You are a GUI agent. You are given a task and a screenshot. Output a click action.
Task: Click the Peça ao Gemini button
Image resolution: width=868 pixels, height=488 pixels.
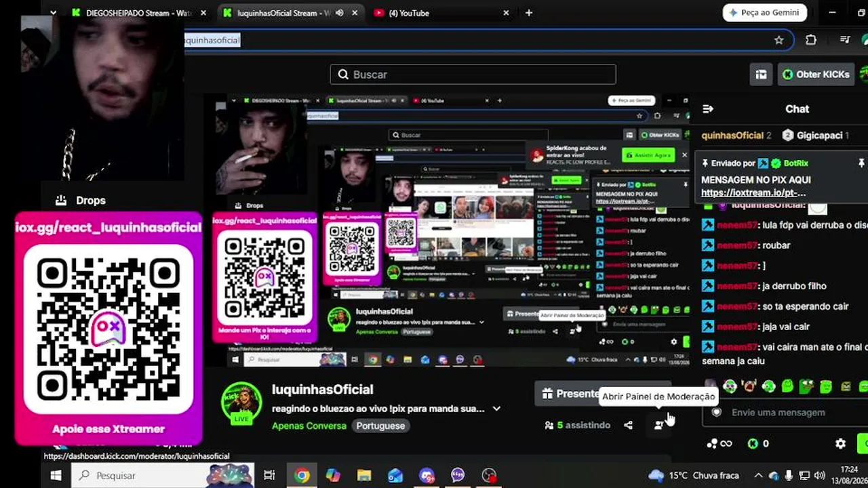click(765, 13)
